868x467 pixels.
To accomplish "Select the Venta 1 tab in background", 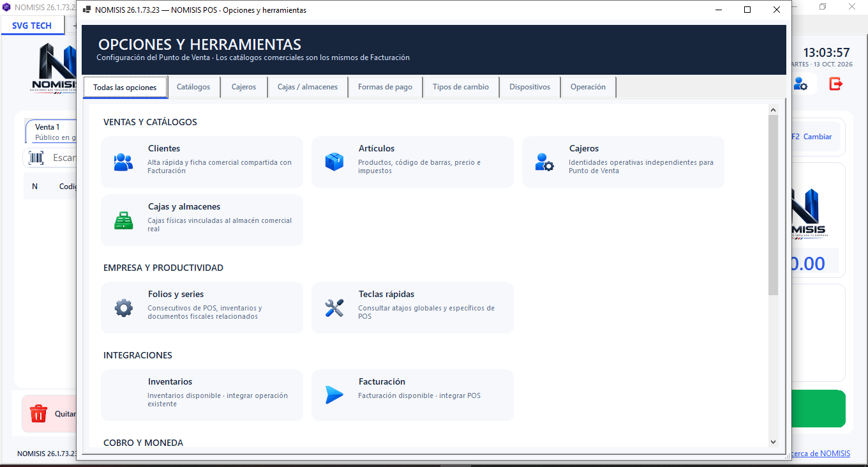I will pyautogui.click(x=50, y=132).
